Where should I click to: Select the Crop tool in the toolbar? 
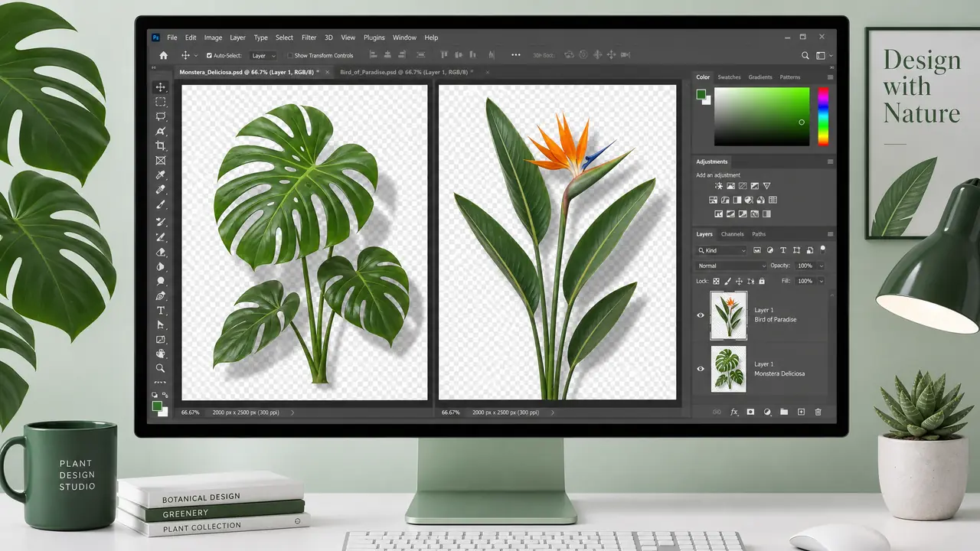[161, 145]
